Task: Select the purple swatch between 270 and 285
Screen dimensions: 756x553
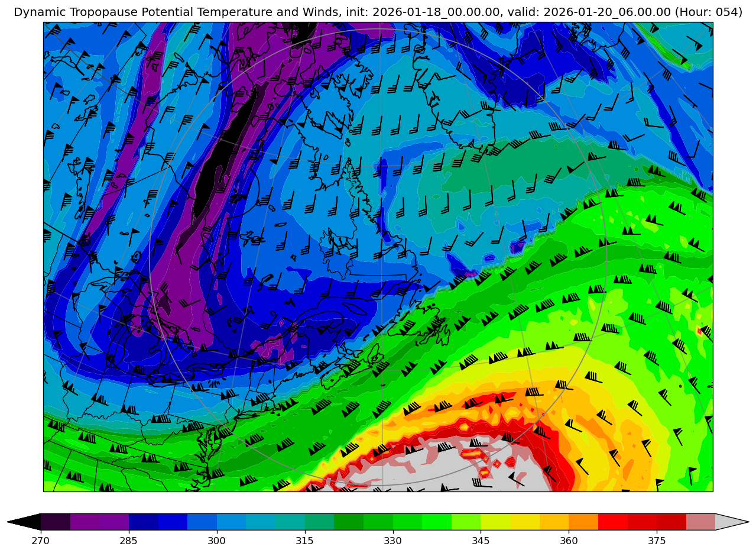Action: point(99,522)
